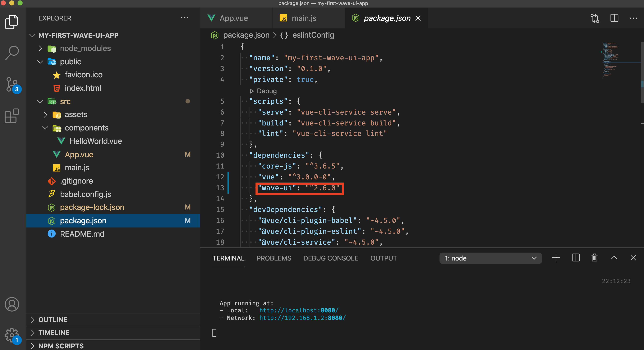Open the '1: node' terminal dropdown

[x=490, y=258]
